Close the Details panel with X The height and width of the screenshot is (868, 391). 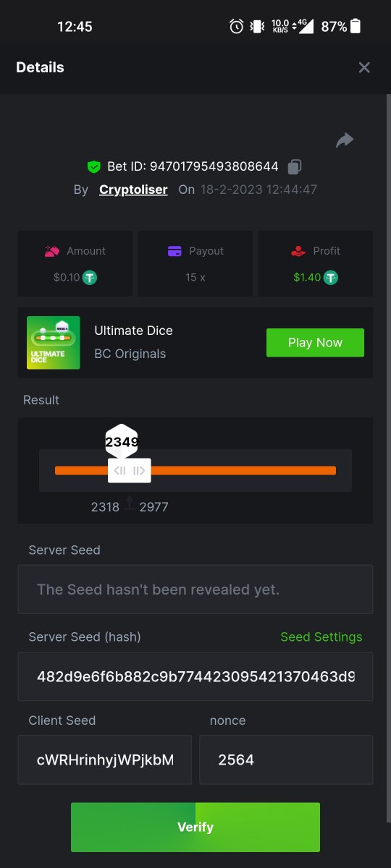364,67
